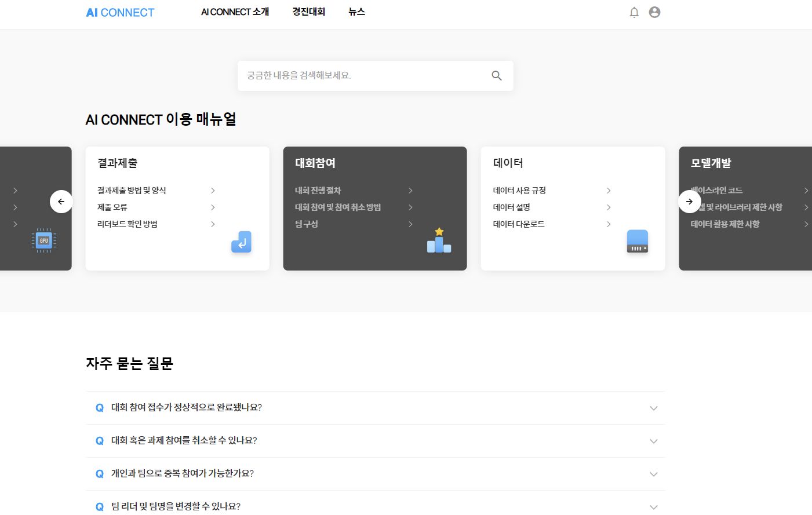This screenshot has width=812, height=515.
Task: Open 경진대회 menu
Action: (309, 12)
